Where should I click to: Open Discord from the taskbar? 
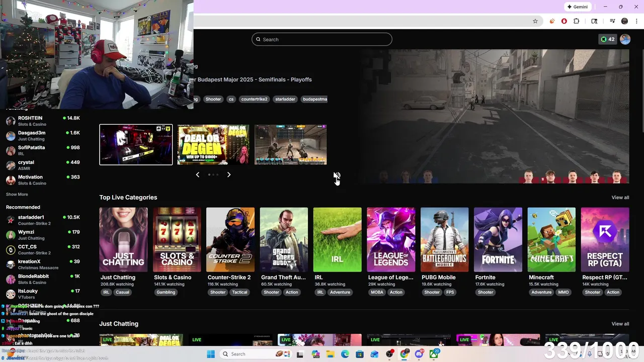(x=419, y=354)
